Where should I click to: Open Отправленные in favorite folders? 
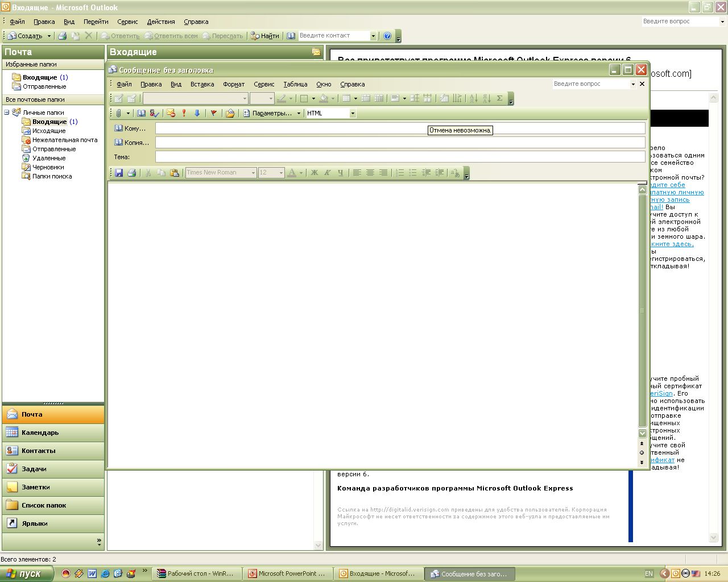pos(44,86)
